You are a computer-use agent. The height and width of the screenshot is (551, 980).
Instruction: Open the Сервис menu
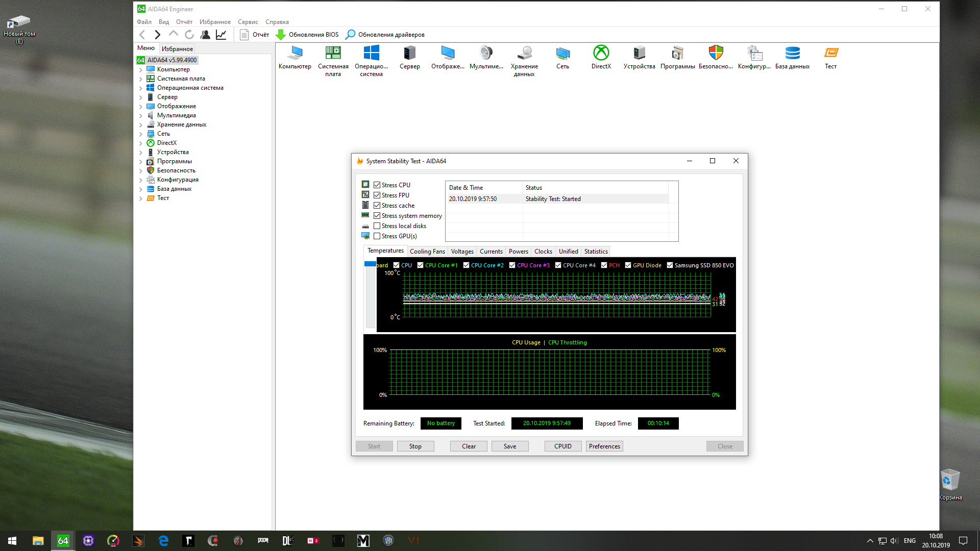(x=248, y=22)
